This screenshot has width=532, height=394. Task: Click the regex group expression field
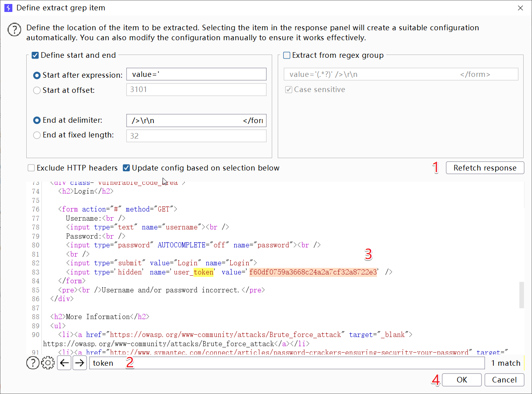point(401,74)
